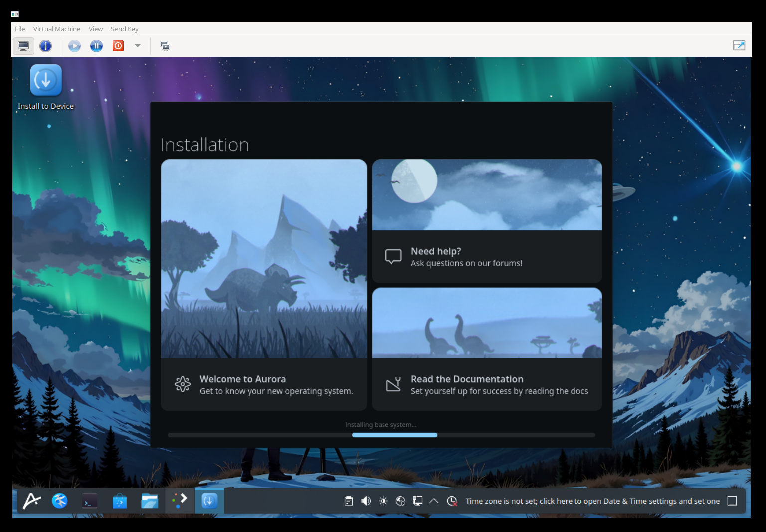Click the arrow-and-dots taskbar app icon
This screenshot has height=532, width=766.
pos(180,501)
